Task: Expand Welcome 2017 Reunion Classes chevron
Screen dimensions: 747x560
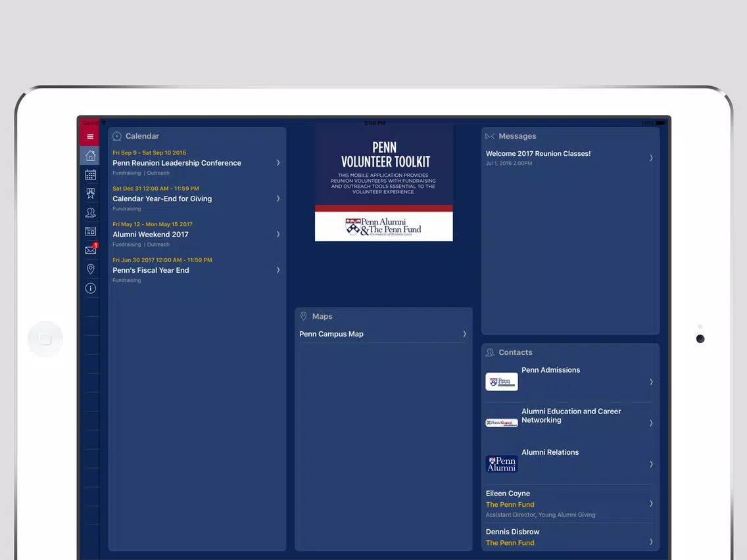Action: pyautogui.click(x=651, y=158)
